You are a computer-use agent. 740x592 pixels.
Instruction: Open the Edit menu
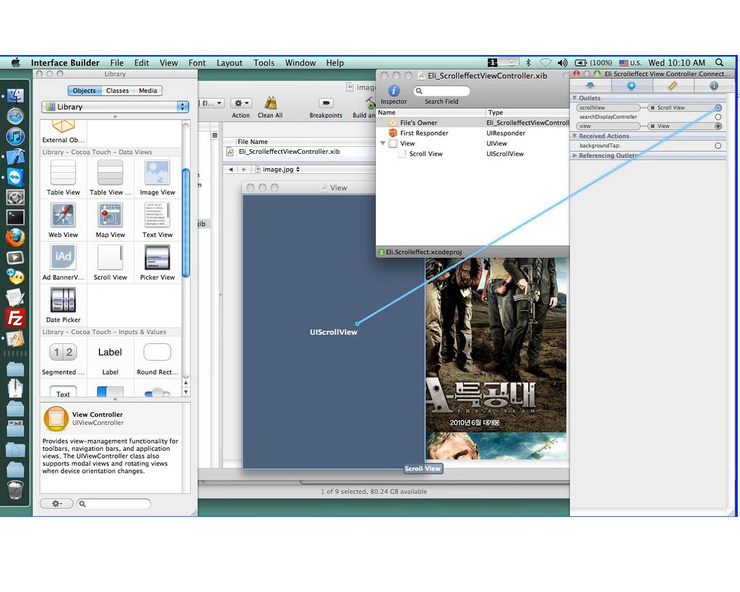tap(141, 62)
